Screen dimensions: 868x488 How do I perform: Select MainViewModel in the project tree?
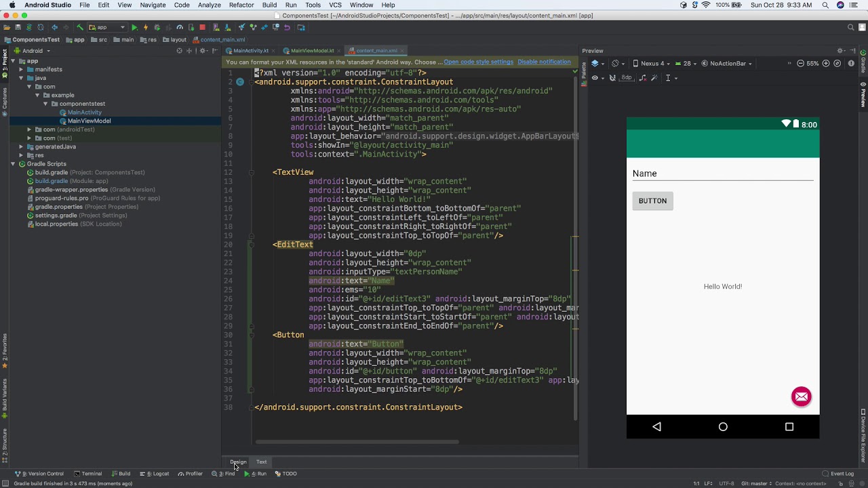pyautogui.click(x=89, y=121)
